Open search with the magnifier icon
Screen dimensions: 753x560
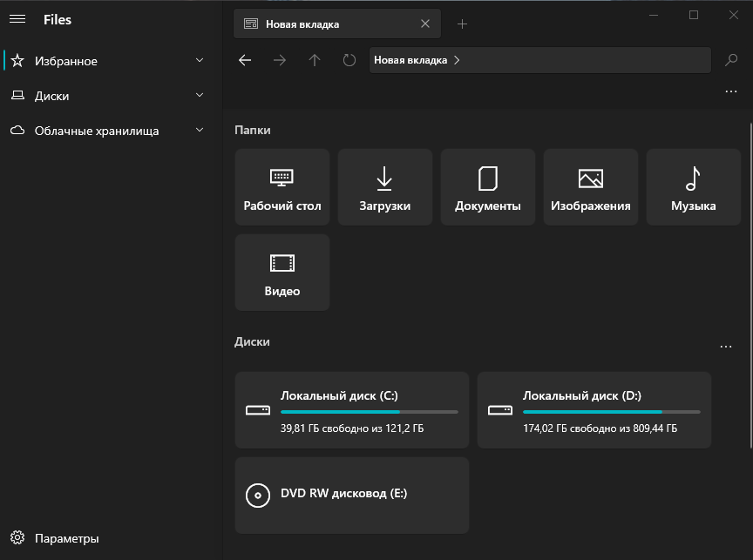tap(731, 60)
